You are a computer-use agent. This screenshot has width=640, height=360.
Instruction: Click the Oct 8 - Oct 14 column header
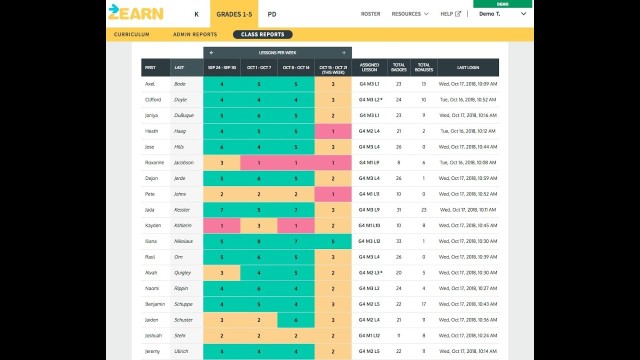pos(296,67)
